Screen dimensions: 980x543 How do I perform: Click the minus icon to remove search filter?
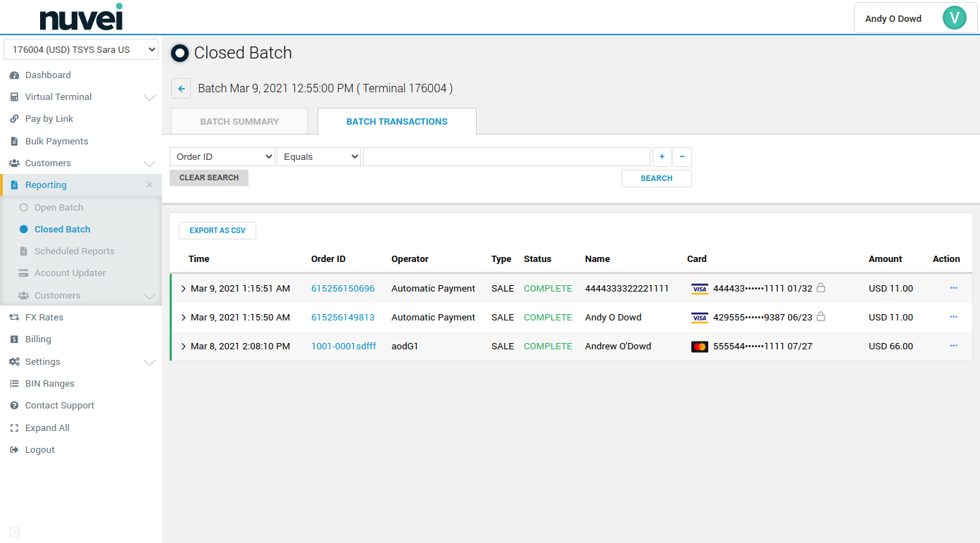(681, 156)
